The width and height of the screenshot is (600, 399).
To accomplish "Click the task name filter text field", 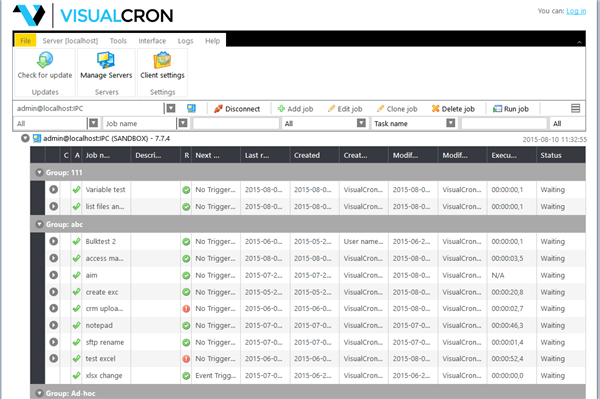I will [504, 123].
